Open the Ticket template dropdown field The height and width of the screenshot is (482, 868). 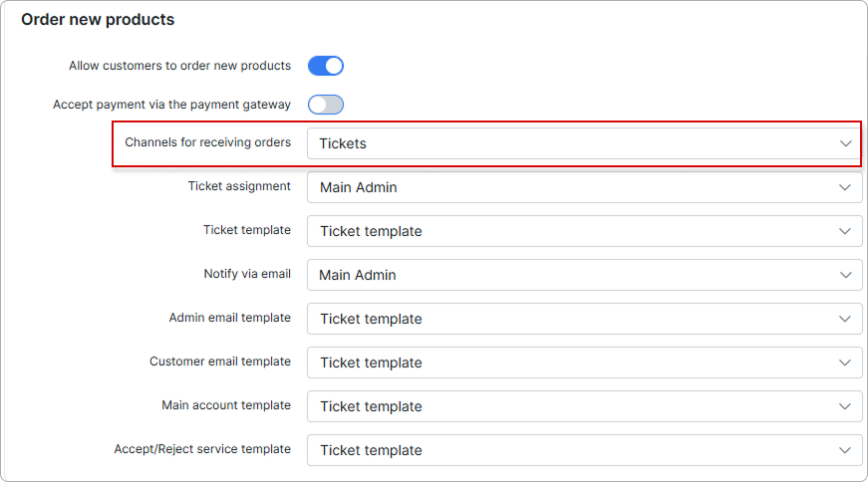[585, 231]
